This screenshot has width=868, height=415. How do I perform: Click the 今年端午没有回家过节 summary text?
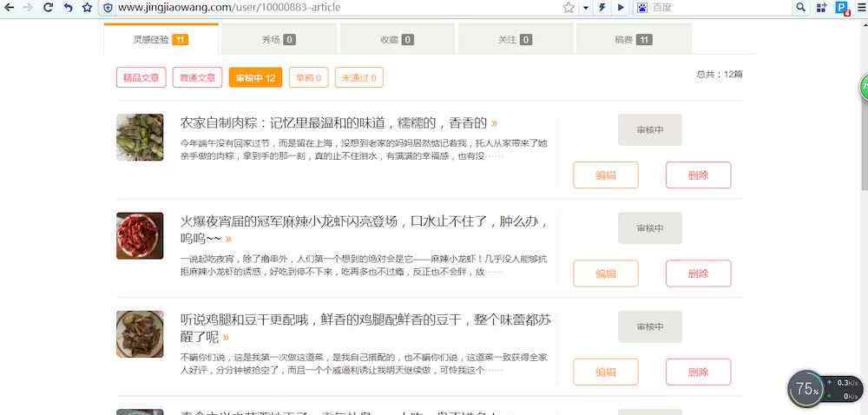364,149
